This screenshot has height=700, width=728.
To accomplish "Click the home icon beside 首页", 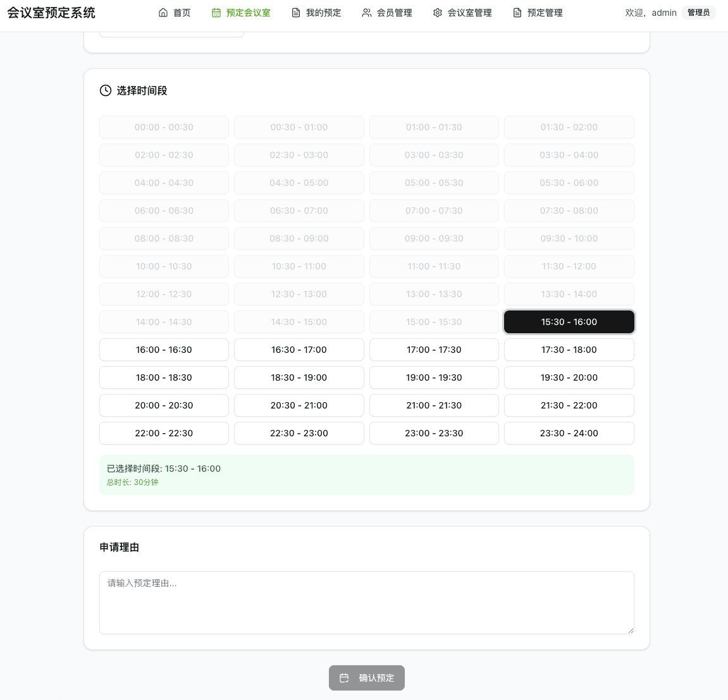I will (x=163, y=12).
